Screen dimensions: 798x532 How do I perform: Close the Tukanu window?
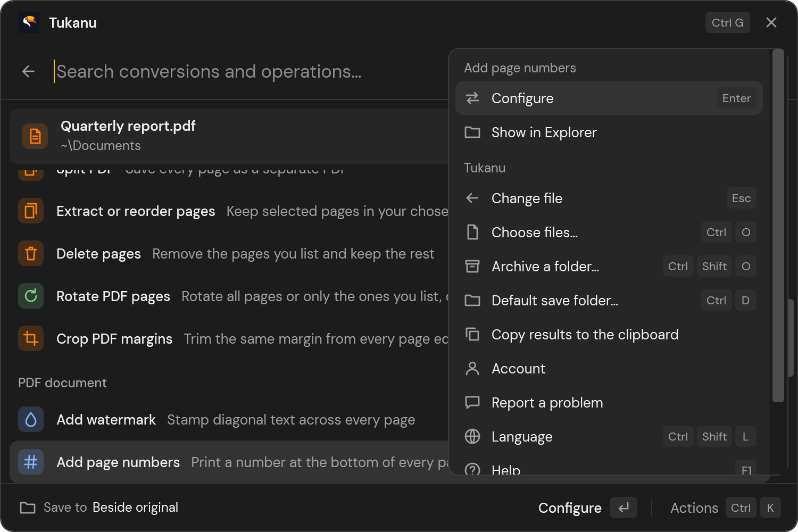[771, 22]
